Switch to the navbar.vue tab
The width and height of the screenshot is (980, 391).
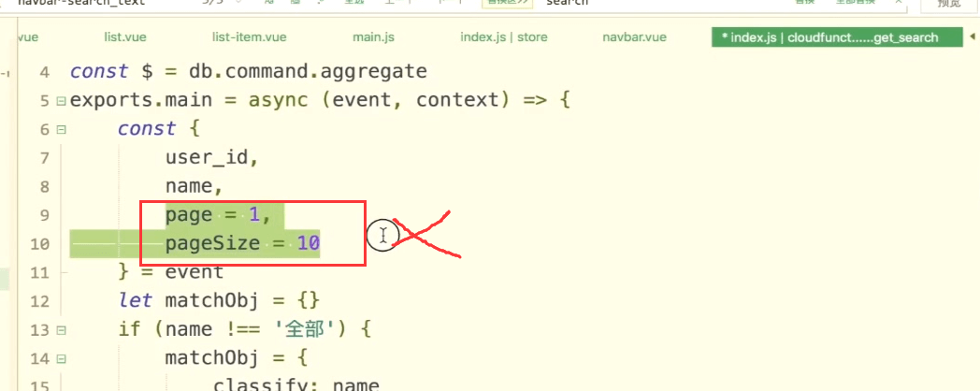click(634, 37)
